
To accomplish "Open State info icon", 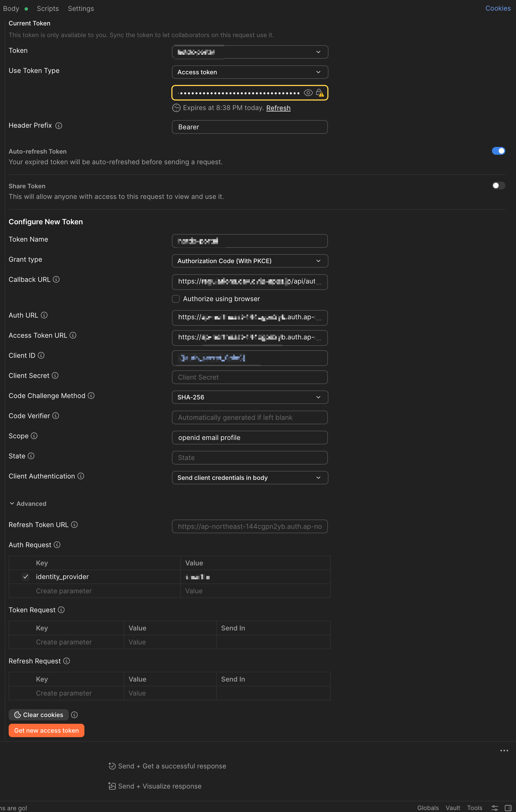I will tap(31, 456).
